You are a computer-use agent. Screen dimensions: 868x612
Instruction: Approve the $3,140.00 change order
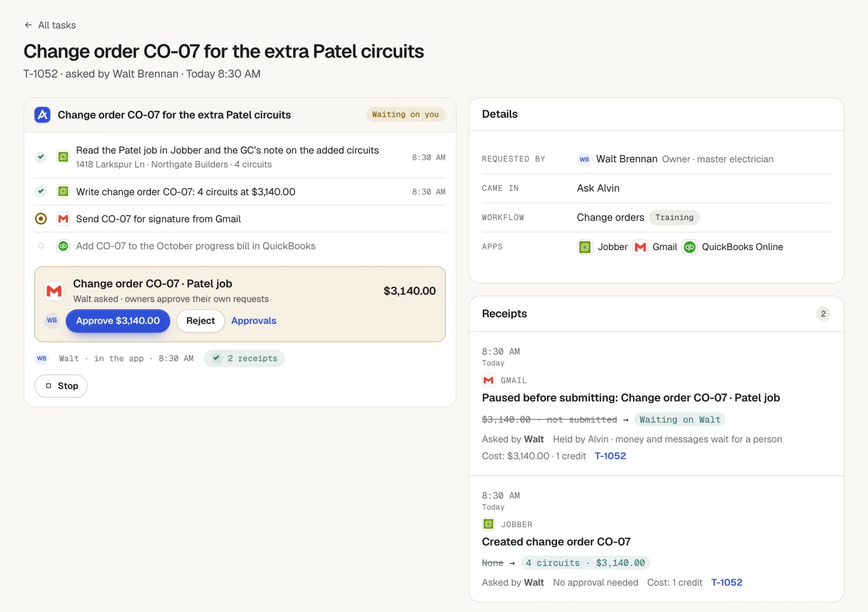(x=118, y=321)
